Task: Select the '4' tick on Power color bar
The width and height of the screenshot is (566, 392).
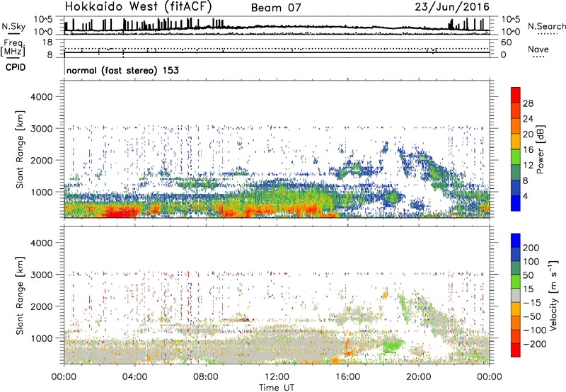Action: [526, 195]
